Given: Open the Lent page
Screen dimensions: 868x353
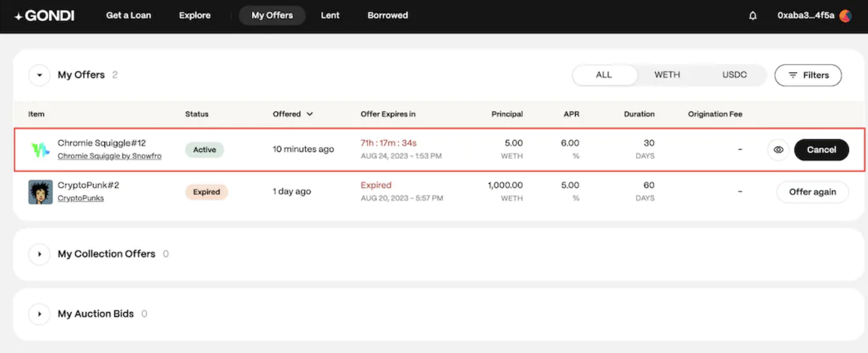Looking at the screenshot, I should 330,15.
